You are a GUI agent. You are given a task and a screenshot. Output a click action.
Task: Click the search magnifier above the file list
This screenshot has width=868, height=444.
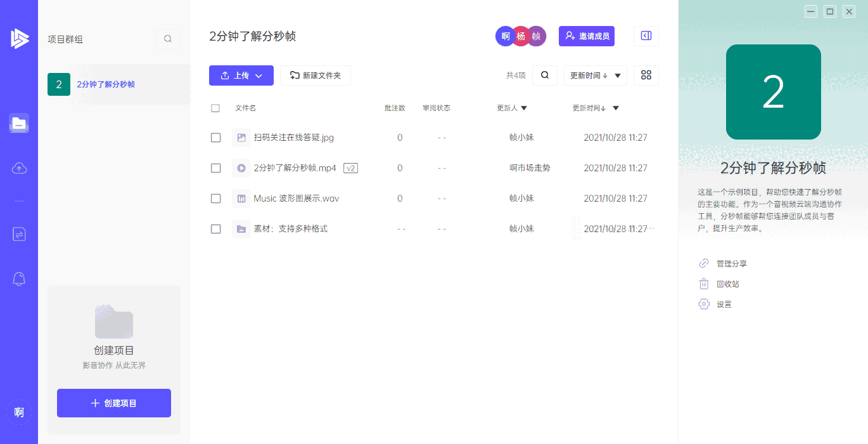pyautogui.click(x=544, y=75)
